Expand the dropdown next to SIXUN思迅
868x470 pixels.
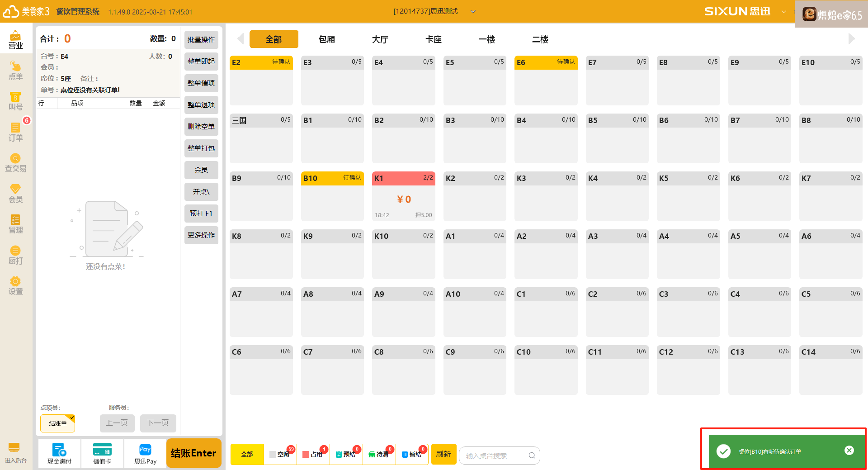[783, 12]
